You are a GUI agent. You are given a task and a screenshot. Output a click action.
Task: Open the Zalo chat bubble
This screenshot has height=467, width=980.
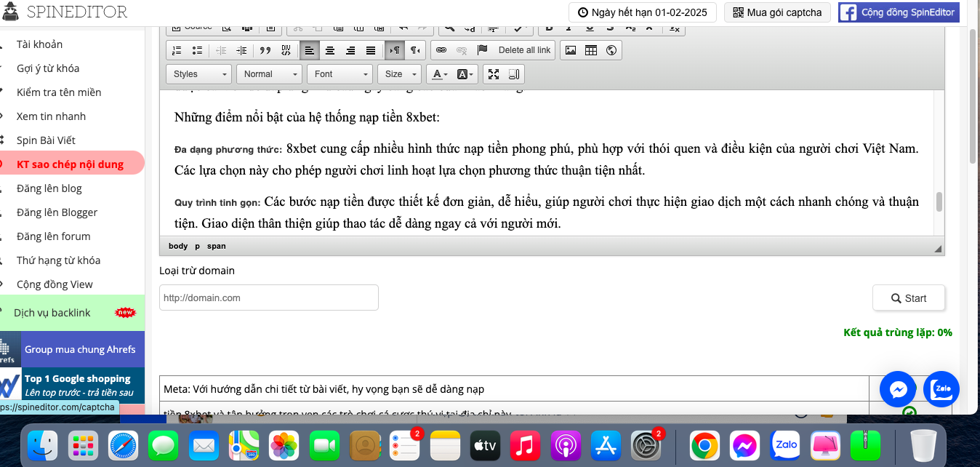941,389
